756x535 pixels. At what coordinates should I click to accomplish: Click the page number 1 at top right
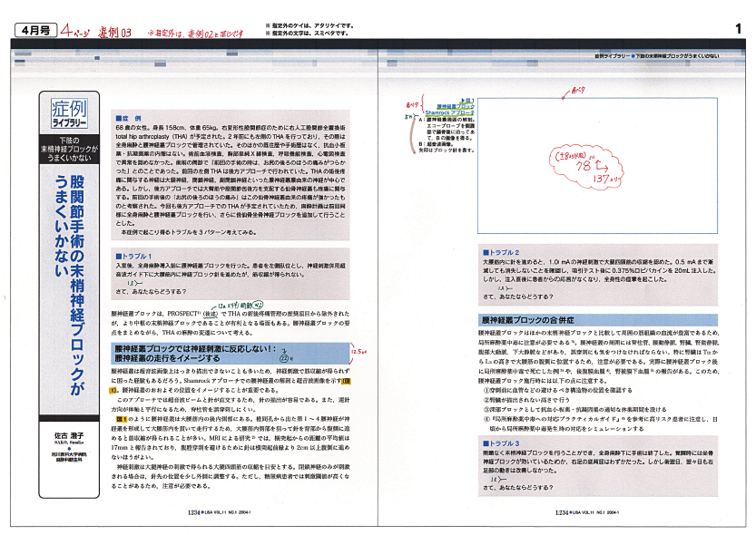(738, 31)
